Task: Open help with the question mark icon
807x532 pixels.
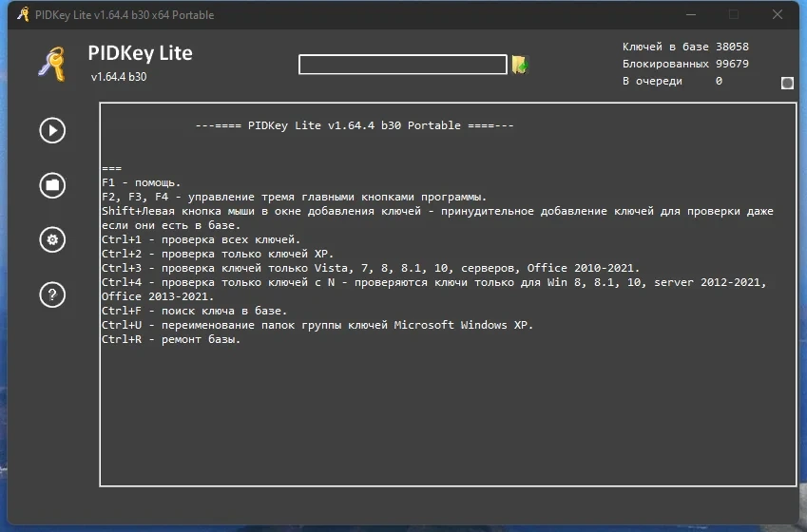Action: point(52,294)
